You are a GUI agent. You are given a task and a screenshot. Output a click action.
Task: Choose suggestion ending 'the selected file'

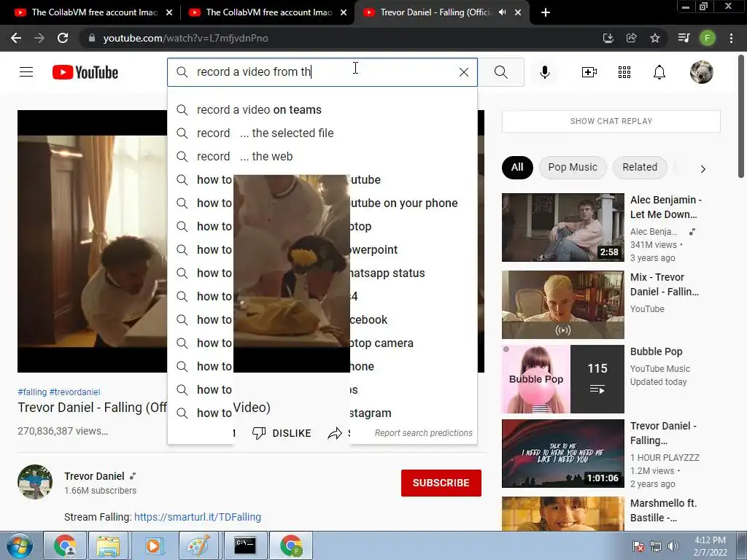(322, 133)
